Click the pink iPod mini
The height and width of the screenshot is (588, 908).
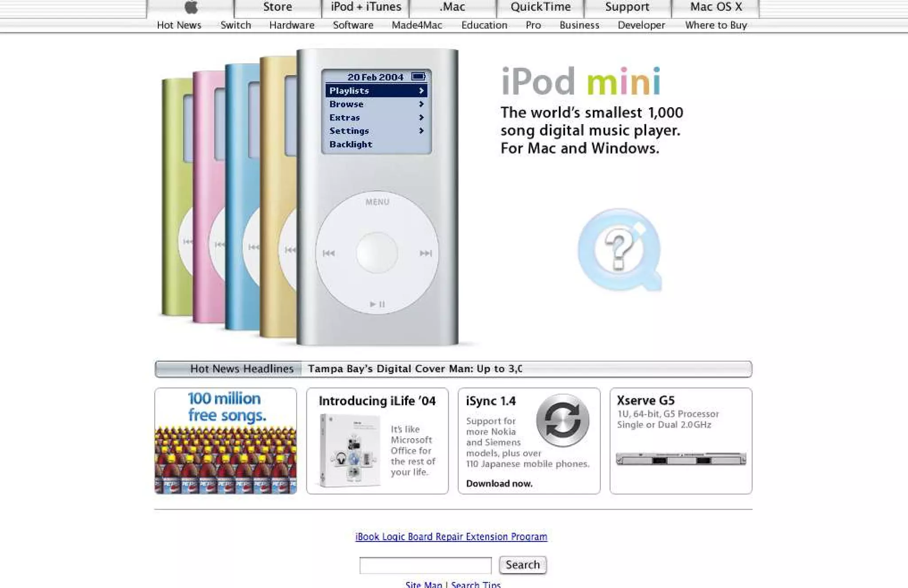tap(209, 197)
